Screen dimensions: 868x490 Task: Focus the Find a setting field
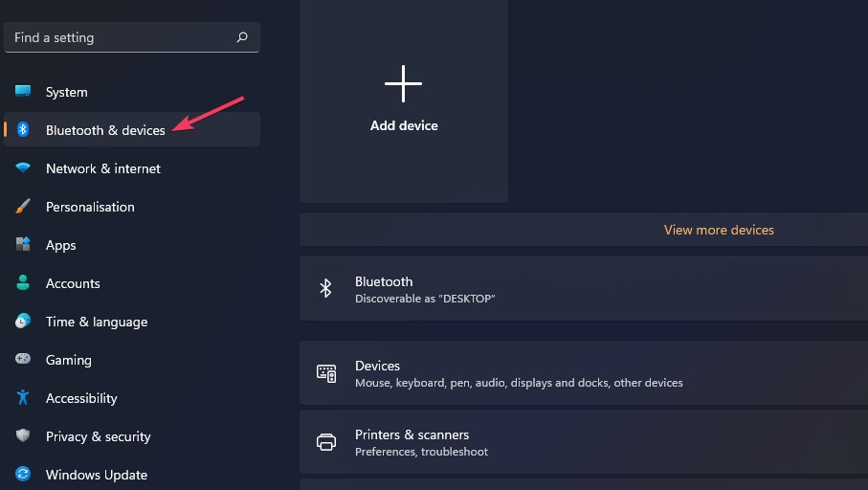(132, 37)
